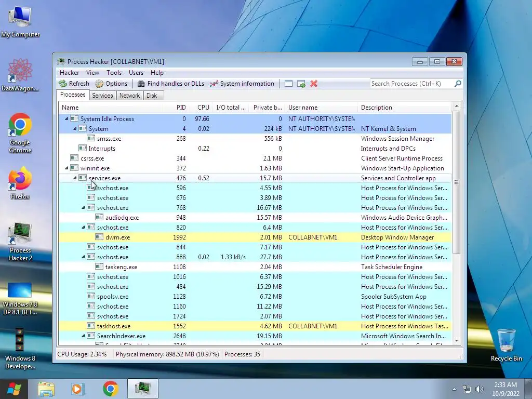This screenshot has height=399, width=532.
Task: Open the Windows 7 8 DP 8.1 BET desktop file
Action: pyautogui.click(x=20, y=299)
